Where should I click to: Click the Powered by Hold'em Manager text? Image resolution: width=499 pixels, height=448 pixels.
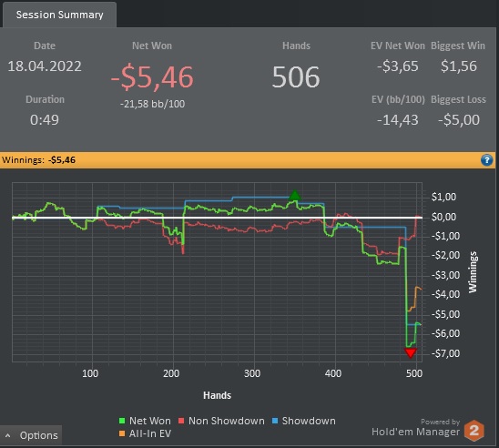tap(416, 428)
